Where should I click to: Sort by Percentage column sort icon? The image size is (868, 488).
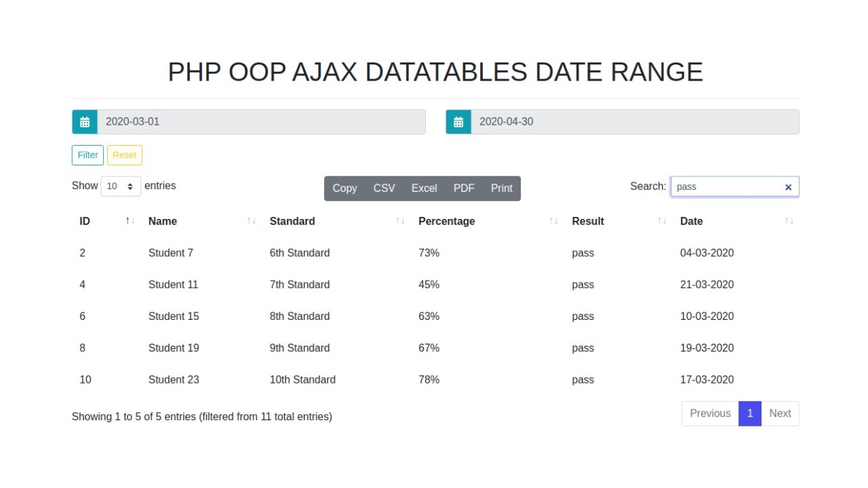[553, 221]
